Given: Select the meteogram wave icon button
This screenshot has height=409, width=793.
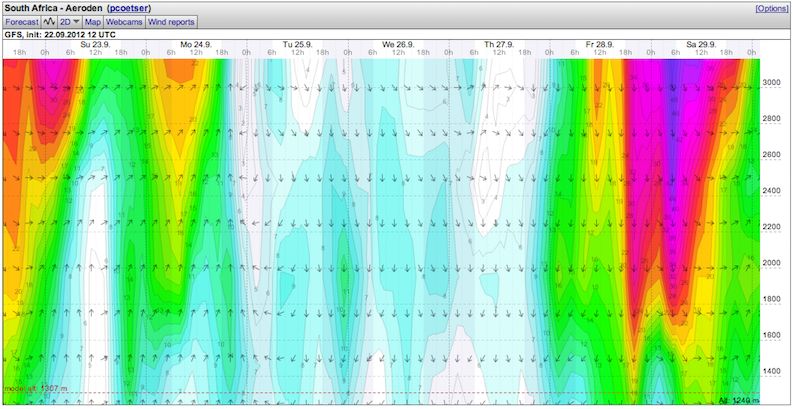Looking at the screenshot, I should coord(49,22).
